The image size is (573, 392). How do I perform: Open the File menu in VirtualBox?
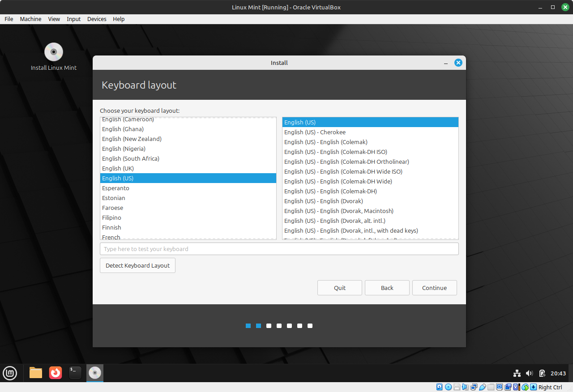[x=9, y=19]
